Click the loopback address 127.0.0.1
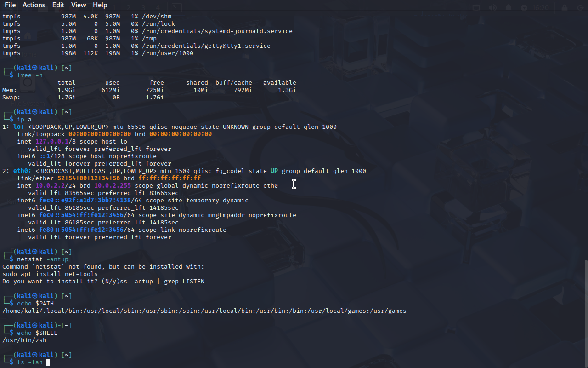This screenshot has height=368, width=588. (x=52, y=142)
